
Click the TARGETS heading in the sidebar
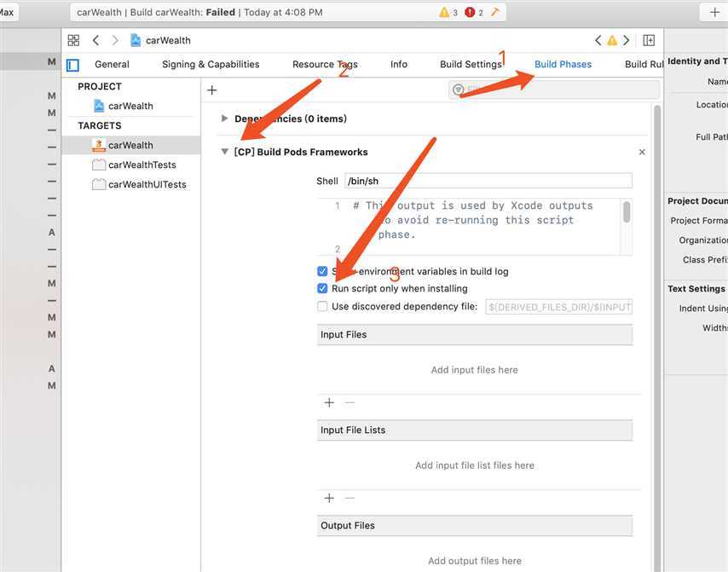coord(100,126)
